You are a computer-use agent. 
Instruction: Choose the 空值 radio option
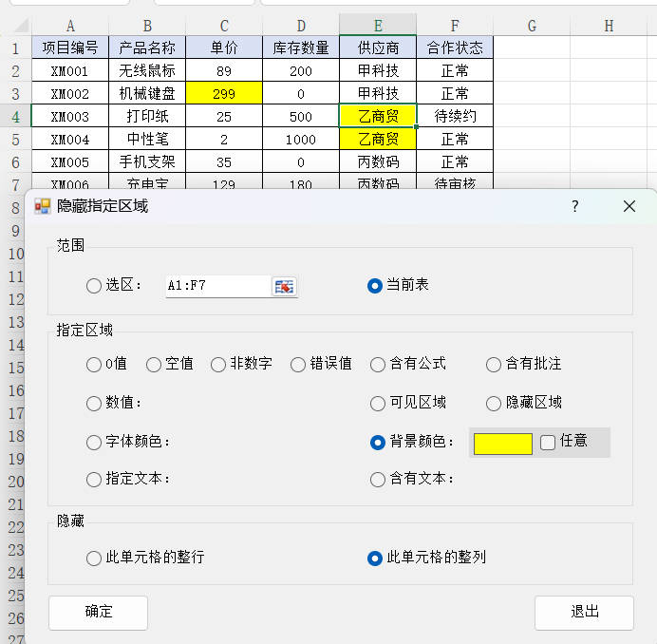coord(154,364)
